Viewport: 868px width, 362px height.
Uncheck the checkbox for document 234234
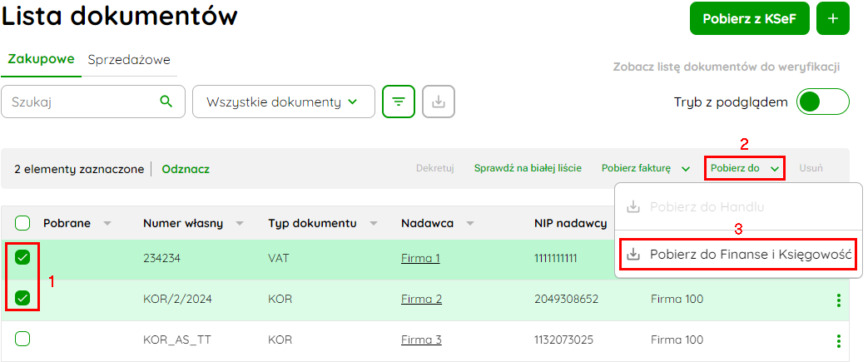click(22, 258)
